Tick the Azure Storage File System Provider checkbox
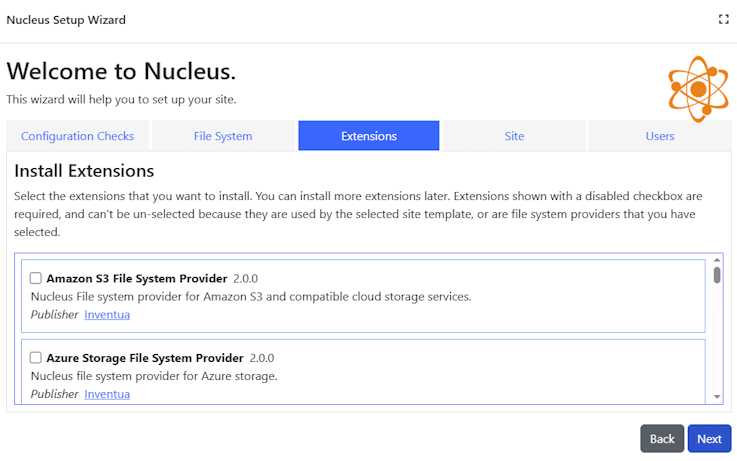This screenshot has height=461, width=737. [36, 358]
